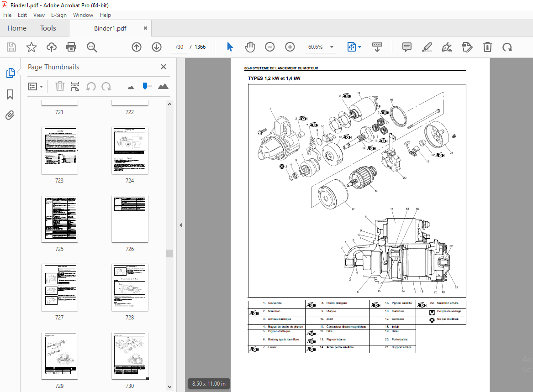Image resolution: width=533 pixels, height=392 pixels.
Task: Click the cloud upload icon
Action: [51, 47]
